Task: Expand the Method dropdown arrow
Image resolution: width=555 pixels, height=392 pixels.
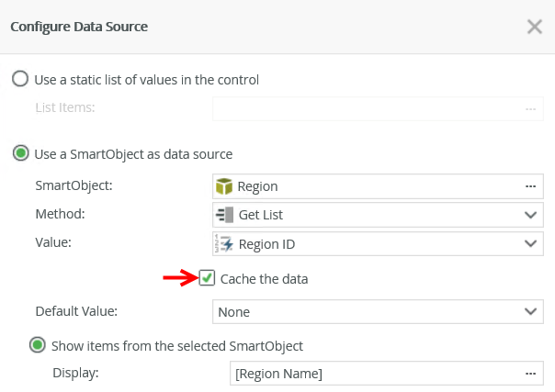Action: pos(530,215)
